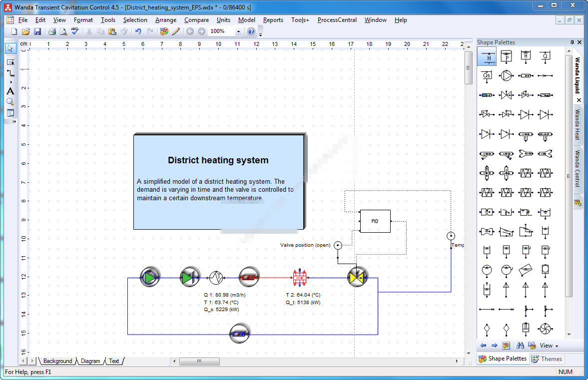Go to previous palette with left arrow
588x380 pixels.
pos(483,346)
